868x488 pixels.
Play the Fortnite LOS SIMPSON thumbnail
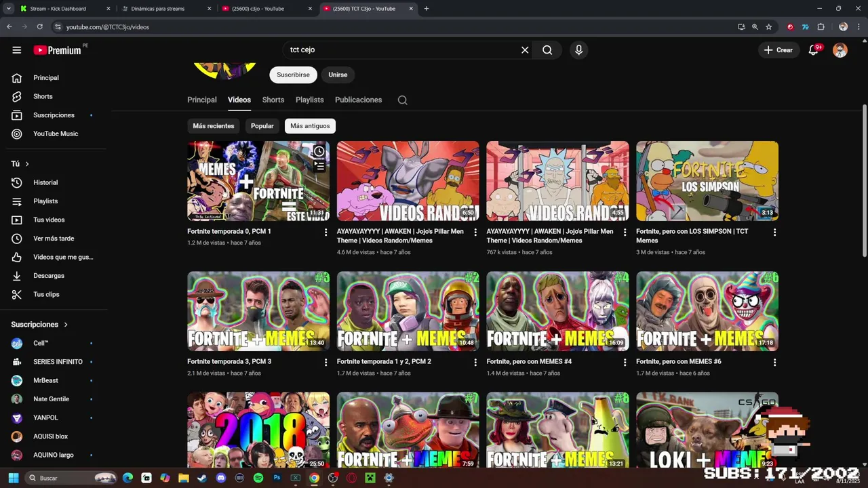(x=707, y=181)
